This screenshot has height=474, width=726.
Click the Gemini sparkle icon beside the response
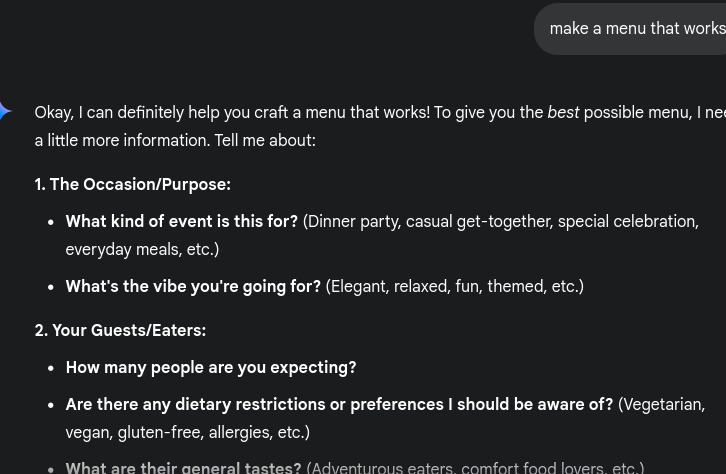point(5,112)
